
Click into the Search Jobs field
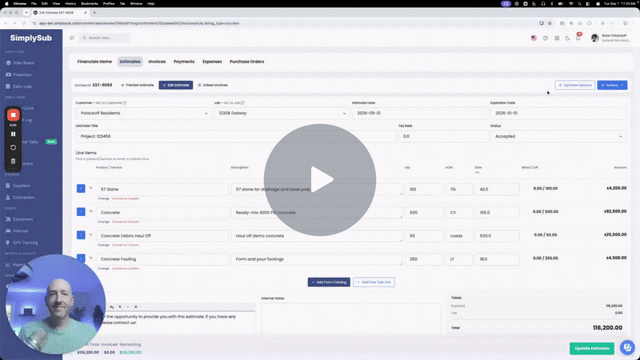104,38
